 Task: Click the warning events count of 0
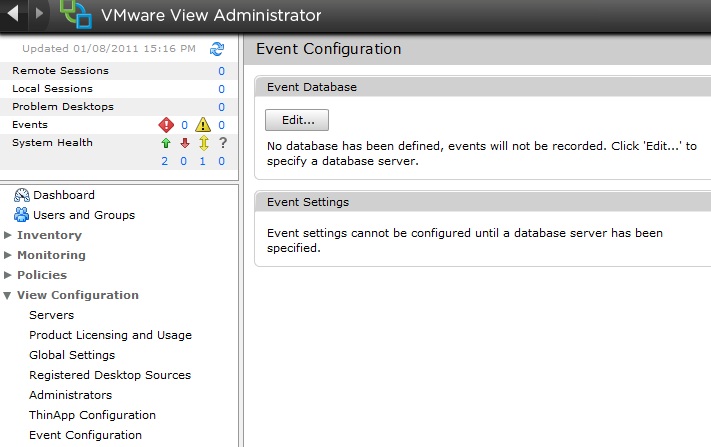(221, 125)
